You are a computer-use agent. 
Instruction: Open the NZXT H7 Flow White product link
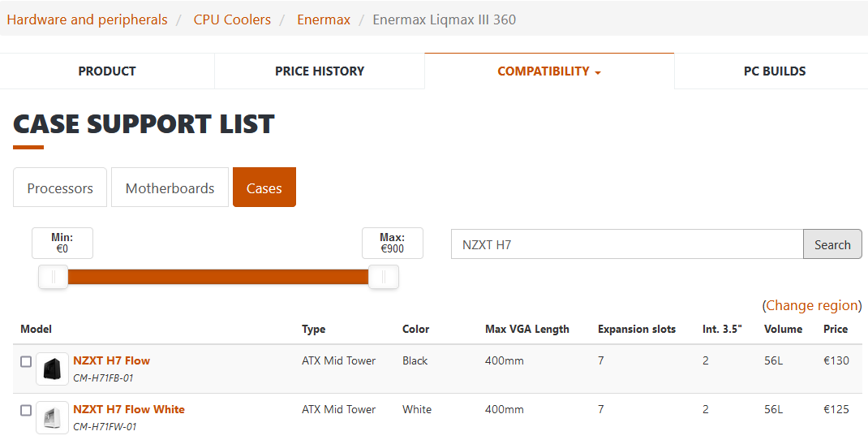tap(129, 409)
